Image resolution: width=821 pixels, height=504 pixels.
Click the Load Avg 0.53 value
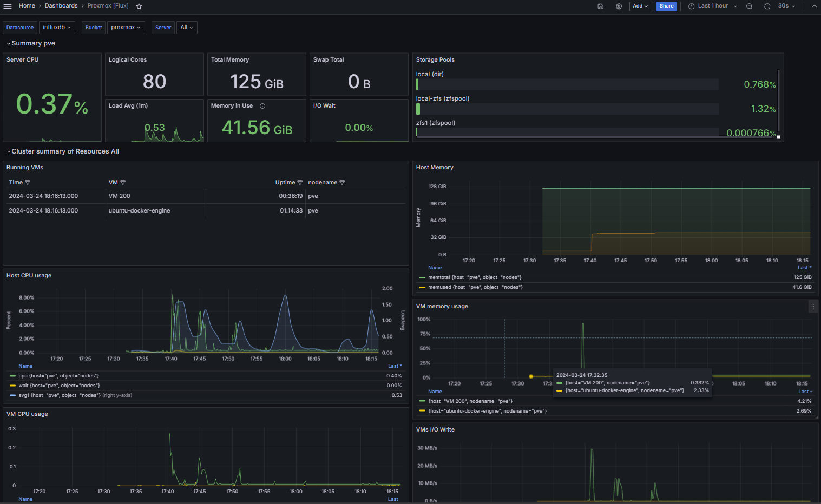point(154,128)
